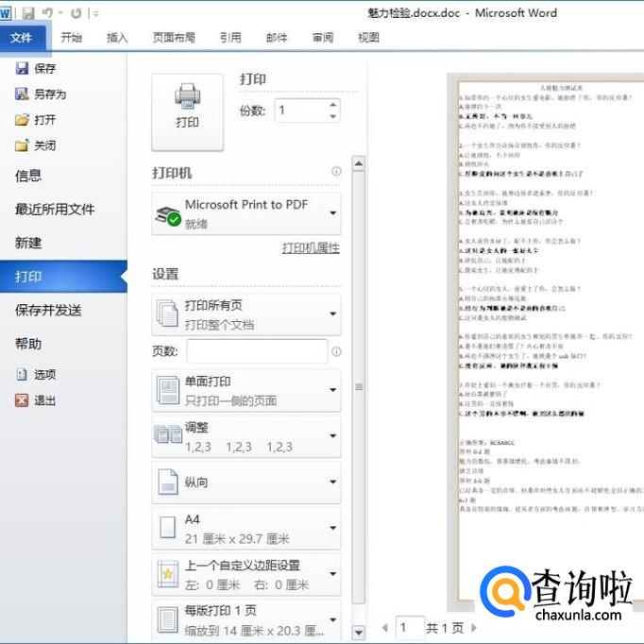Viewport: 644px width, 644px height.
Task: Click the 保存 floppy disk icon in sidebar
Action: point(22,68)
